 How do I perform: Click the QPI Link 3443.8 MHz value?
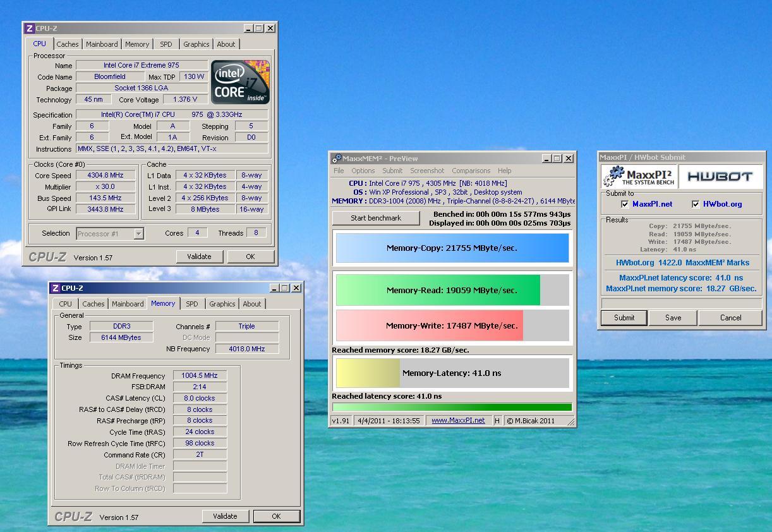(x=106, y=209)
